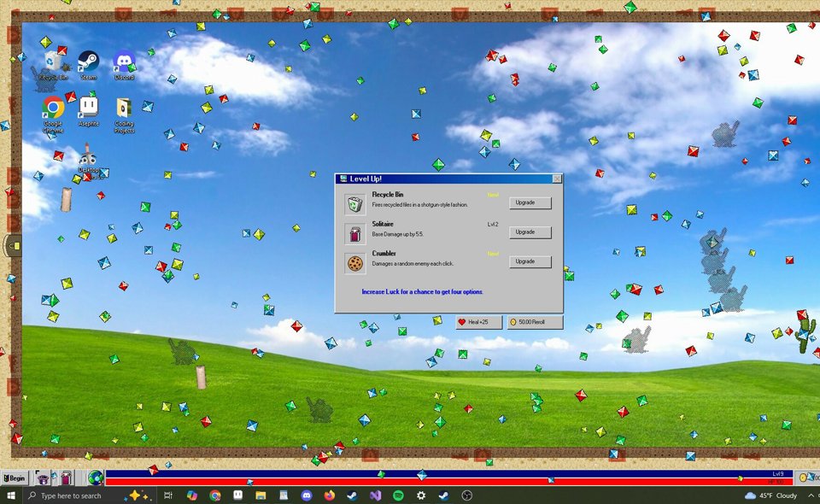Open Spotify from the Windows taskbar
The width and height of the screenshot is (820, 504).
click(x=399, y=495)
